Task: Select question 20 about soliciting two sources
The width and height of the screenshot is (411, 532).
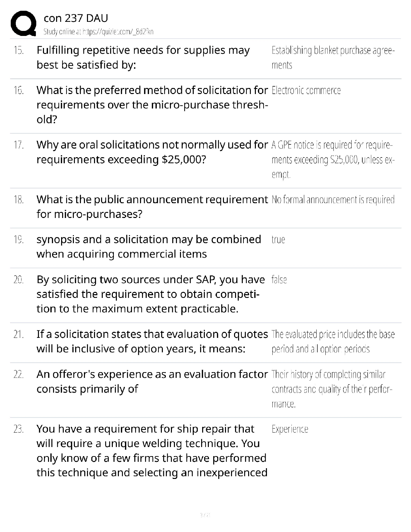Action: 151,294
